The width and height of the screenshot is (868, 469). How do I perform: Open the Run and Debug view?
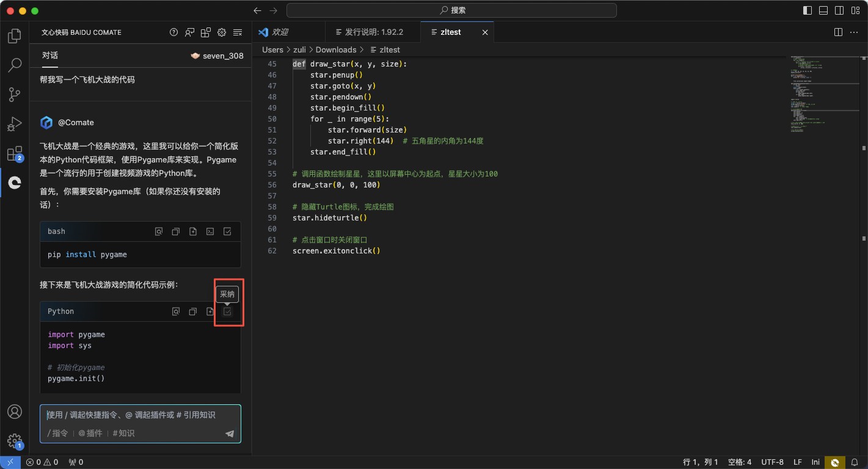coord(15,124)
